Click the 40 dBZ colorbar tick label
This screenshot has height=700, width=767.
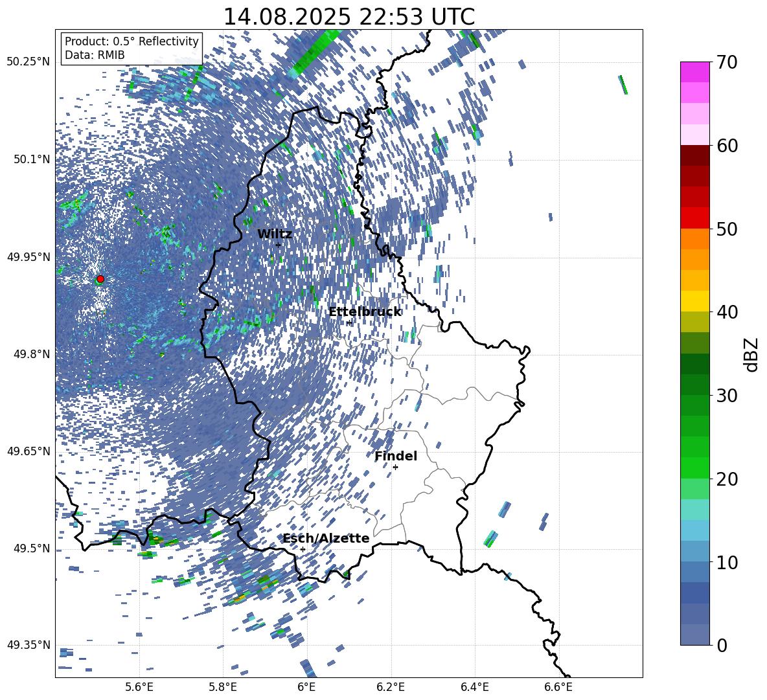point(727,312)
